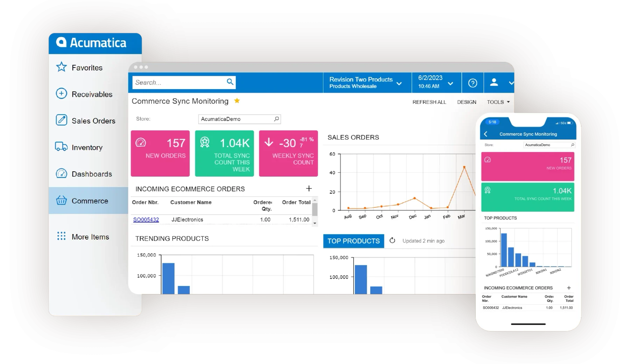630x364 pixels.
Task: Tap TOP PRODUCTS title on the phone
Action: 500,218
